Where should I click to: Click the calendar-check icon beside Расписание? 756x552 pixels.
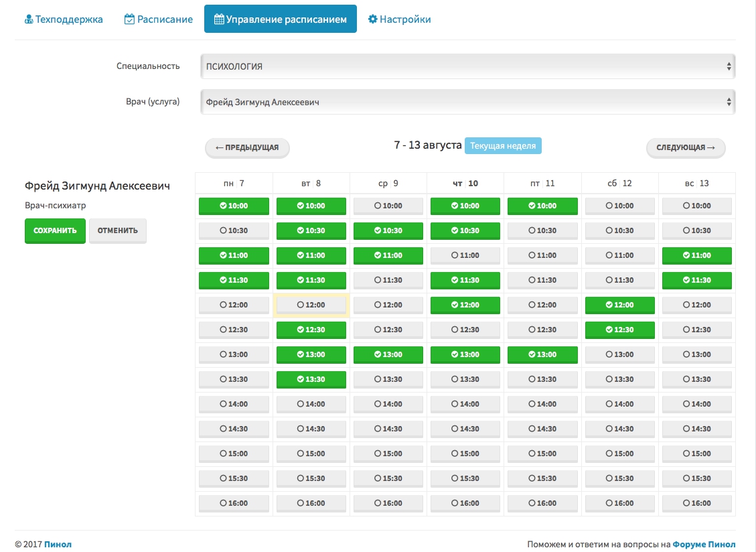[x=129, y=19]
